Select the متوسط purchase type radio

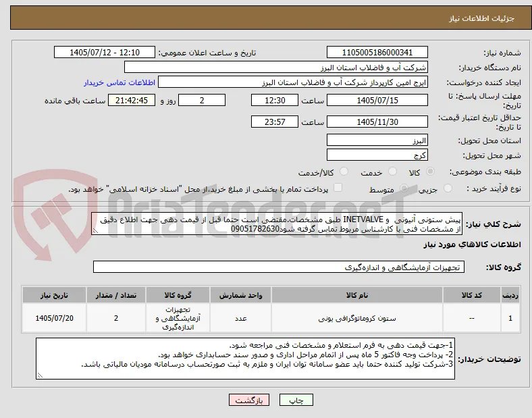[404, 188]
